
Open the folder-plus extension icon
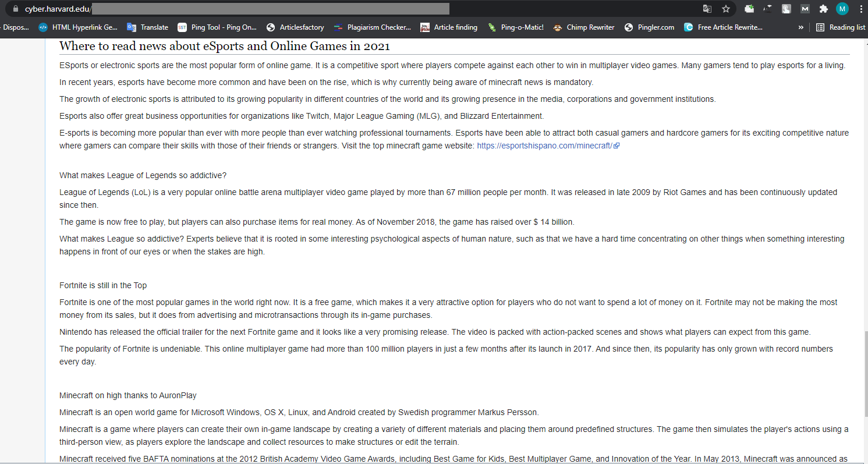tap(750, 9)
